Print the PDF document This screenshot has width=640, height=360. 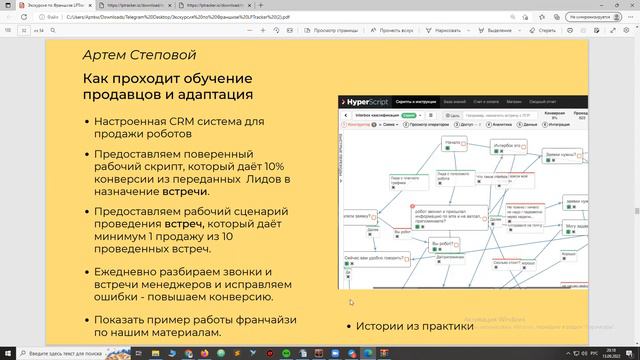pyautogui.click(x=570, y=30)
